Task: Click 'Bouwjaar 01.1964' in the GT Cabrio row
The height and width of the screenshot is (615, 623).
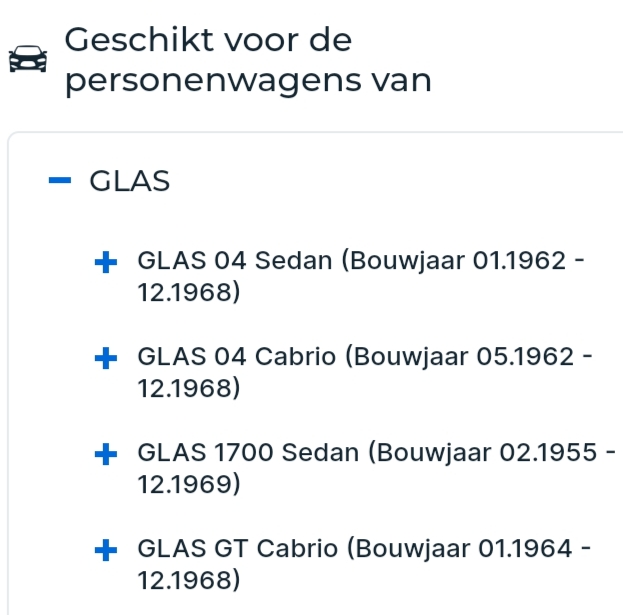Action: tap(459, 548)
